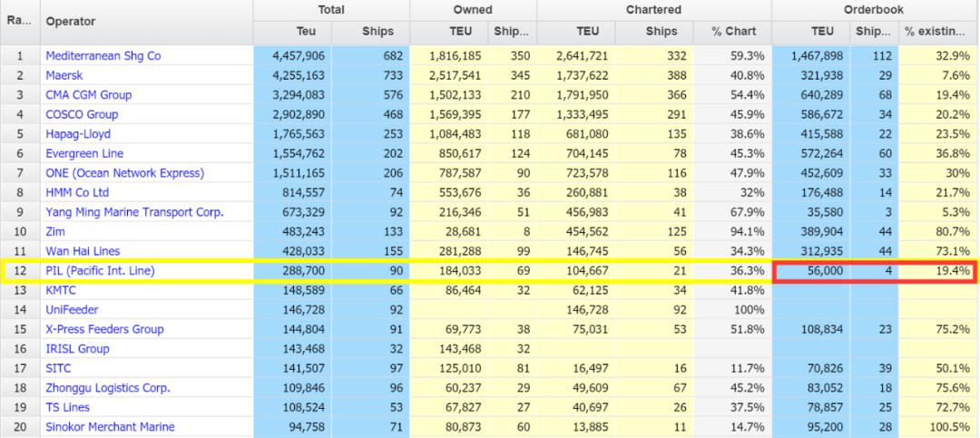Open ONE (Ocean Network Express) link
This screenshot has width=980, height=438.
(x=124, y=172)
